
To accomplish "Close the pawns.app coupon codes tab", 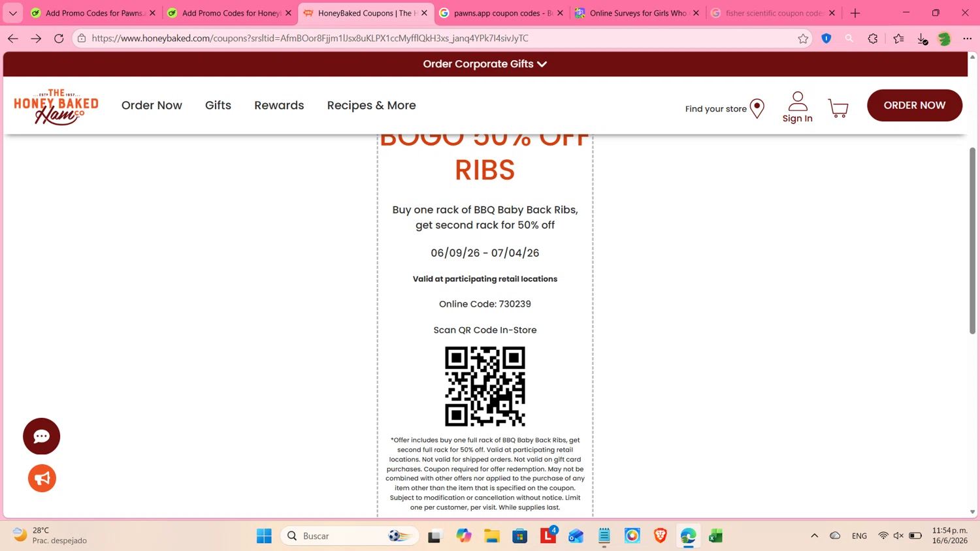I will [560, 13].
